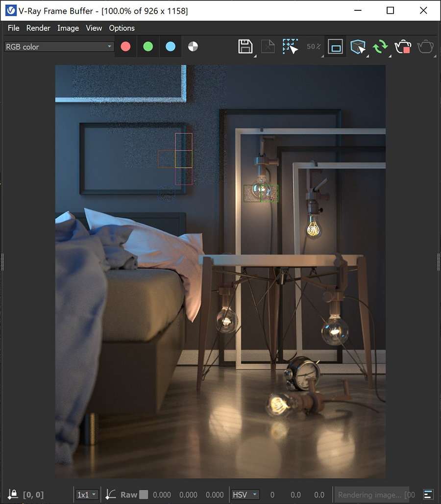This screenshot has width=441, height=504.
Task: Toggle the red channel display
Action: tap(125, 46)
